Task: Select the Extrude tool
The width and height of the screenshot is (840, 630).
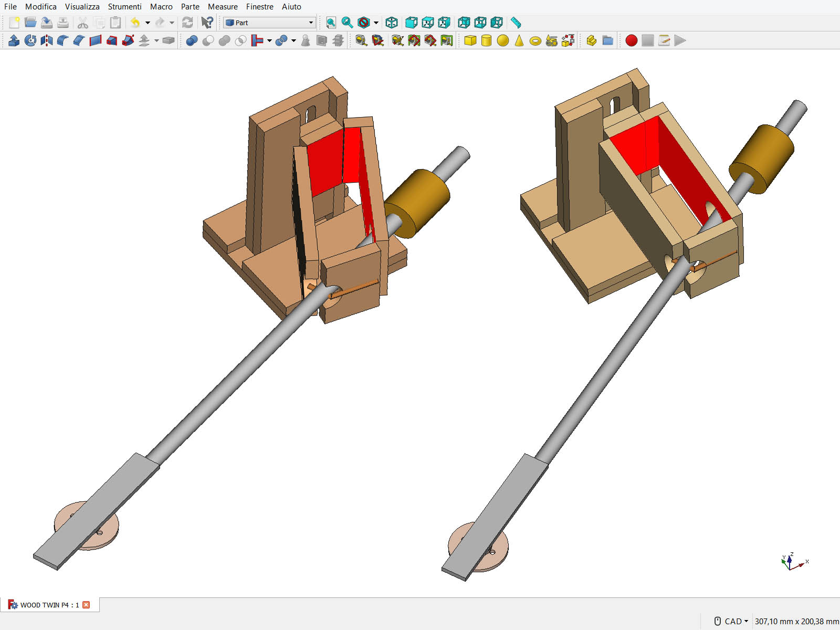Action: point(14,40)
